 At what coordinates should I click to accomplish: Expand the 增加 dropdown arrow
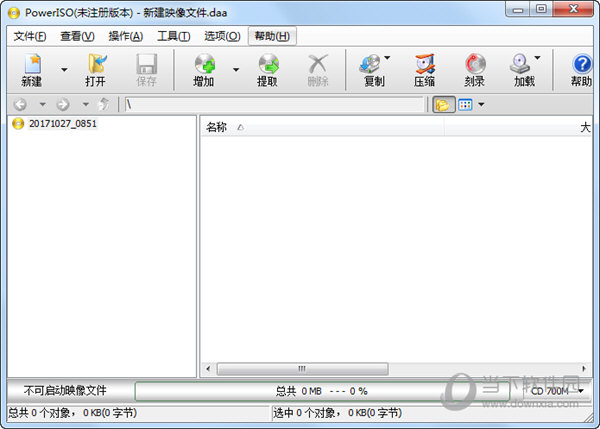(x=236, y=70)
